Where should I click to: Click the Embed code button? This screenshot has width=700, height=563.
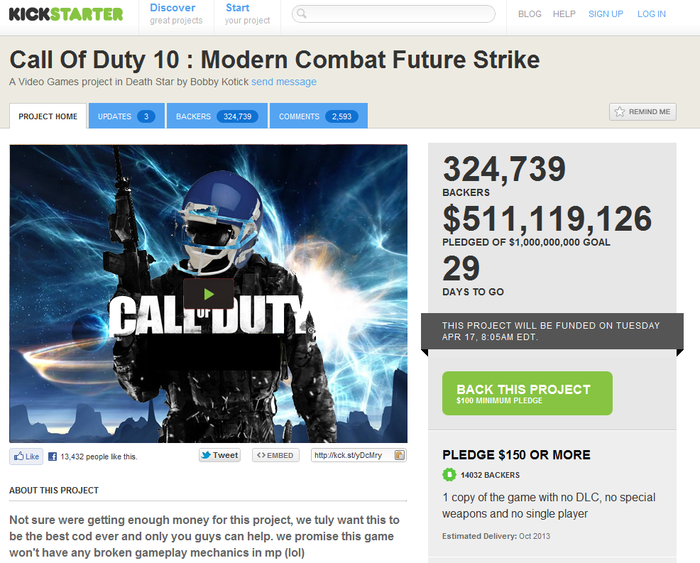coord(275,455)
